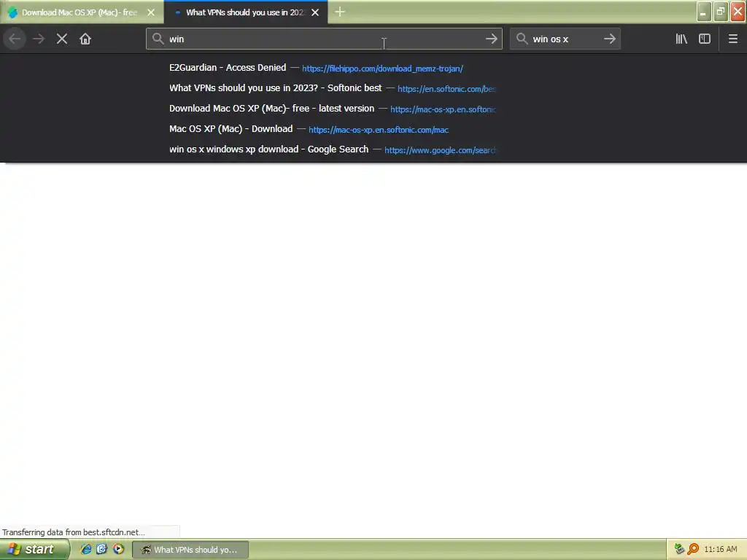Restore down the browser window
The image size is (747, 560).
(x=721, y=12)
